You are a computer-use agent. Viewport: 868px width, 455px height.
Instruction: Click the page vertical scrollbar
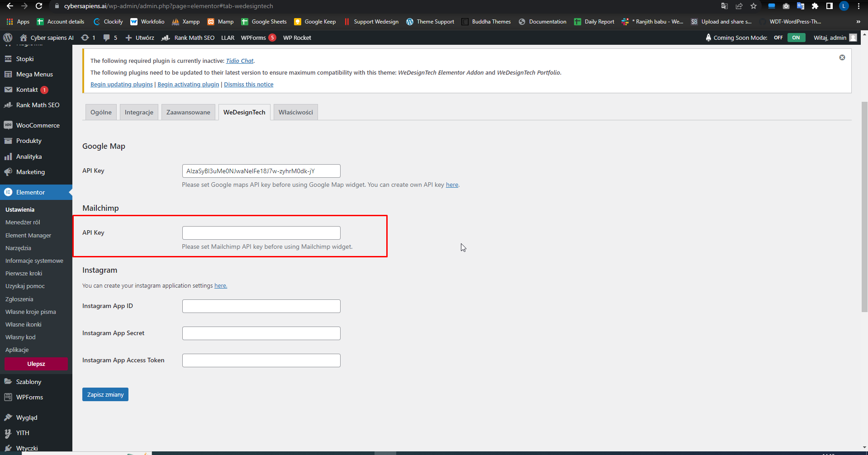[864, 207]
